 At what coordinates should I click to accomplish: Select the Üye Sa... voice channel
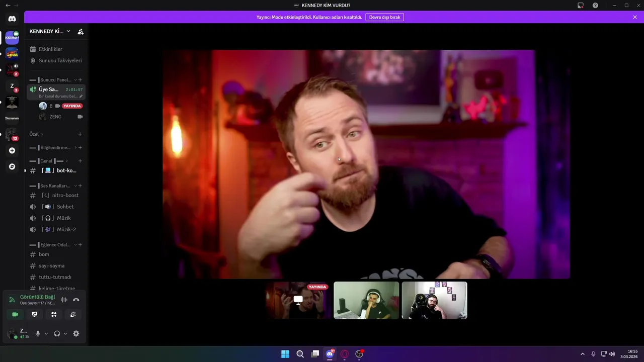tap(56, 92)
